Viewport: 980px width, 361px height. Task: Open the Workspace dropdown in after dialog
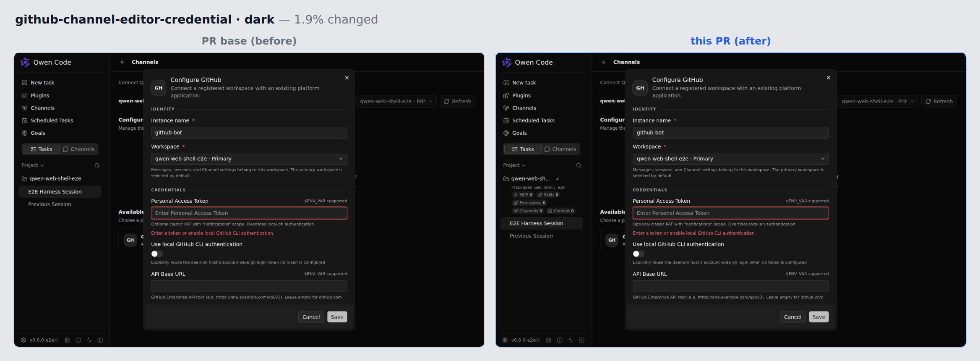tap(731, 159)
